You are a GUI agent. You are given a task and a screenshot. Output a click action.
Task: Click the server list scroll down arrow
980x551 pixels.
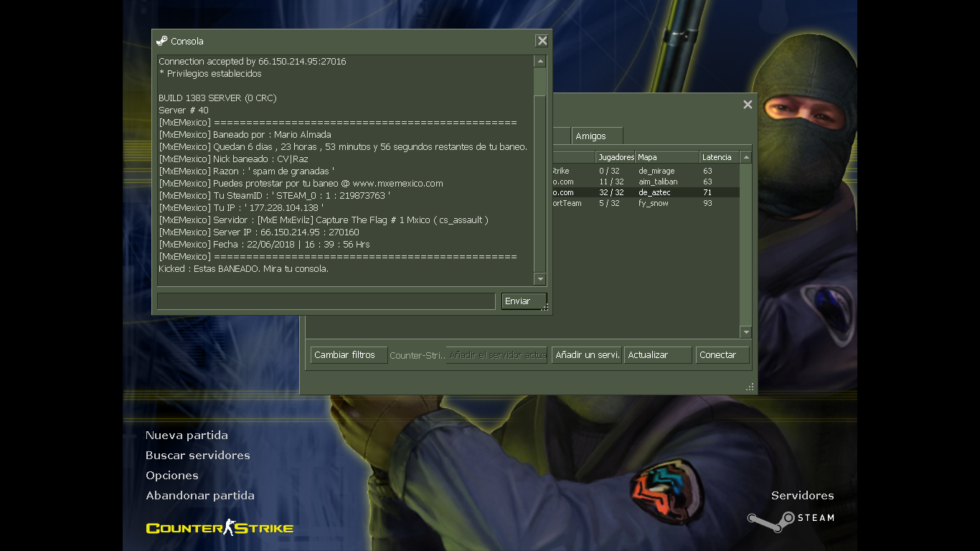pos(746,332)
